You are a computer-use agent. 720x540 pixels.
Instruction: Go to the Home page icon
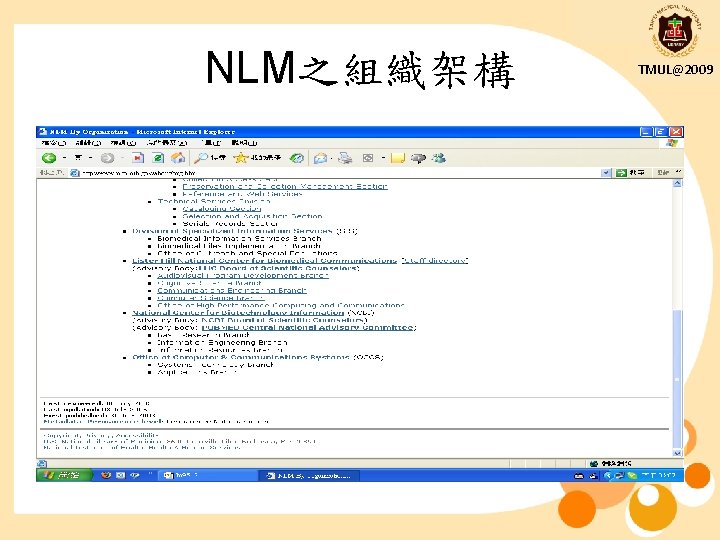coord(178,158)
